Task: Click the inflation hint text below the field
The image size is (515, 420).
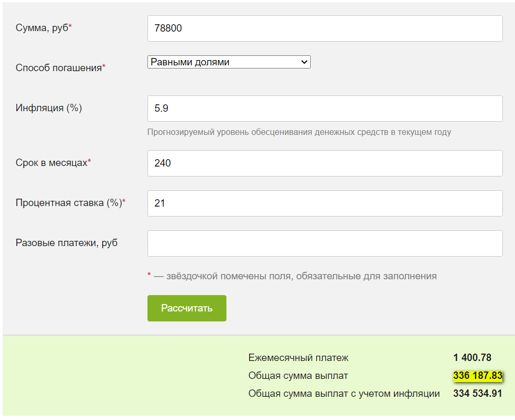Action: pyautogui.click(x=299, y=132)
